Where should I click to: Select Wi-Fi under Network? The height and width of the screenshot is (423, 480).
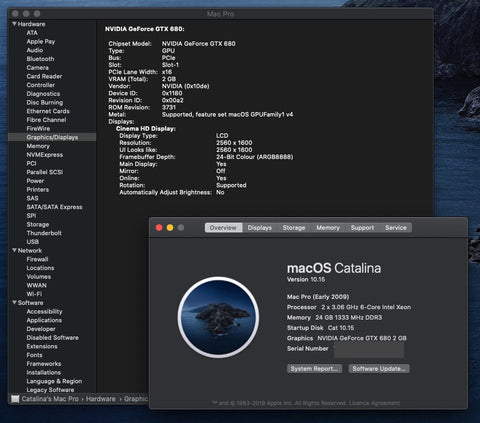(34, 294)
